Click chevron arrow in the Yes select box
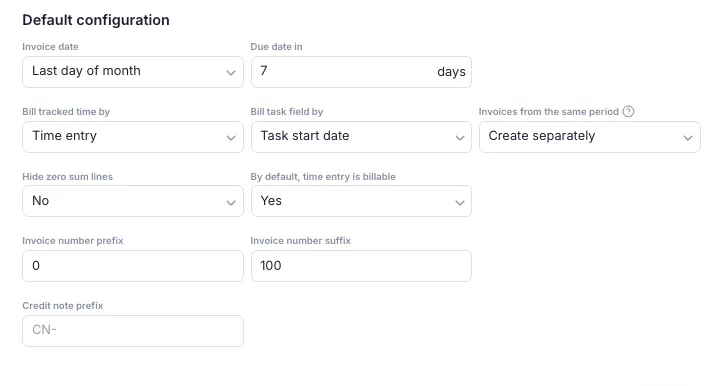 460,202
